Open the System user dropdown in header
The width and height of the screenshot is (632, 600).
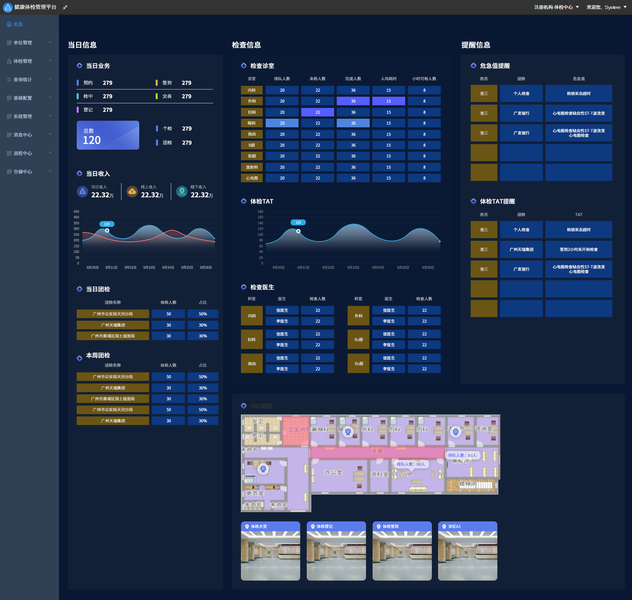click(x=607, y=7)
